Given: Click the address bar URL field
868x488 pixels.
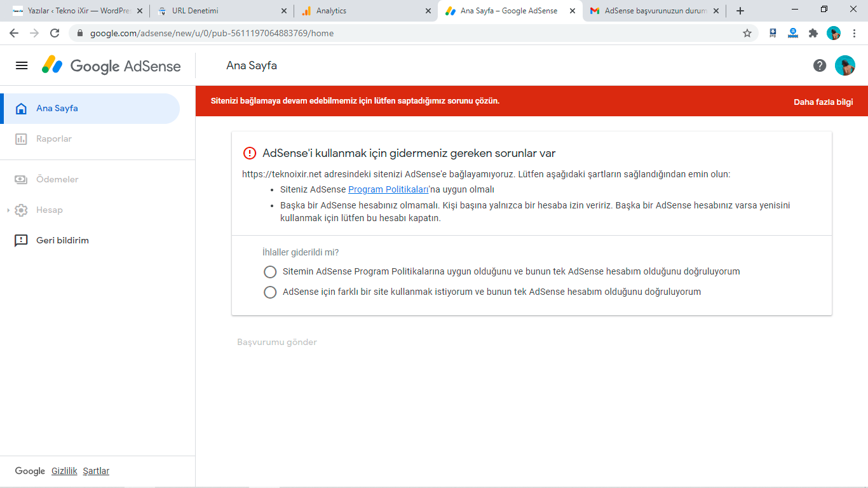Looking at the screenshot, I should tap(414, 33).
